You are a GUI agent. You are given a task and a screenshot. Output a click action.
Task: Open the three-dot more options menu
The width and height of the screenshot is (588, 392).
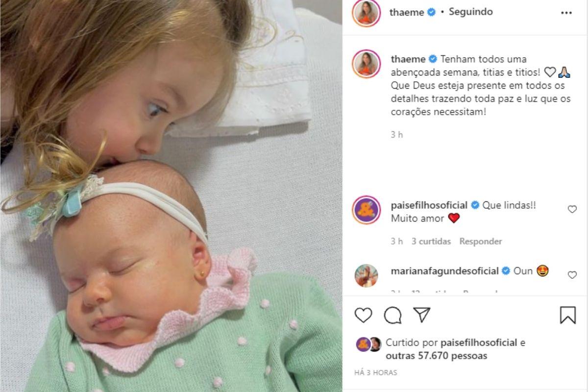click(x=566, y=13)
